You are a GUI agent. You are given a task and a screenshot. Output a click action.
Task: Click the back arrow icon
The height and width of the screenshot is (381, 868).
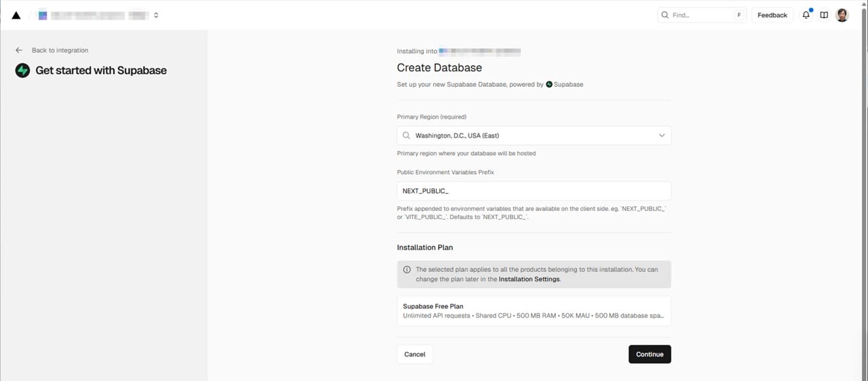click(x=19, y=50)
